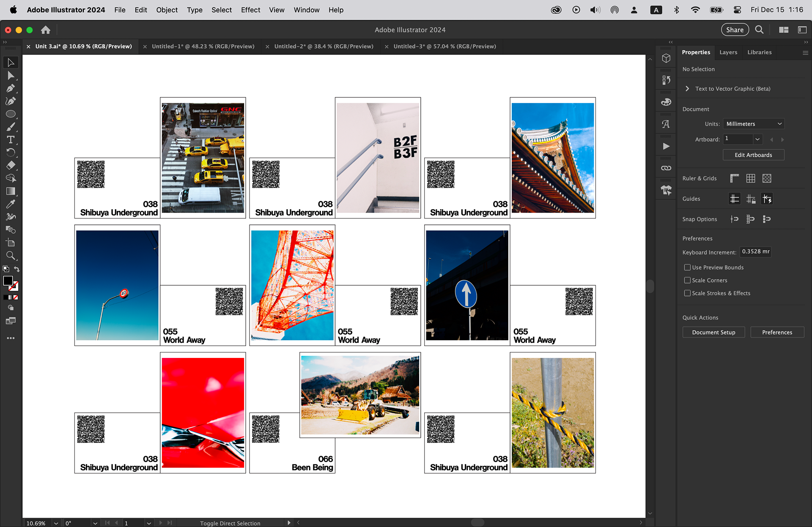Image resolution: width=812 pixels, height=527 pixels.
Task: Select the Direct Selection tool
Action: tap(11, 76)
